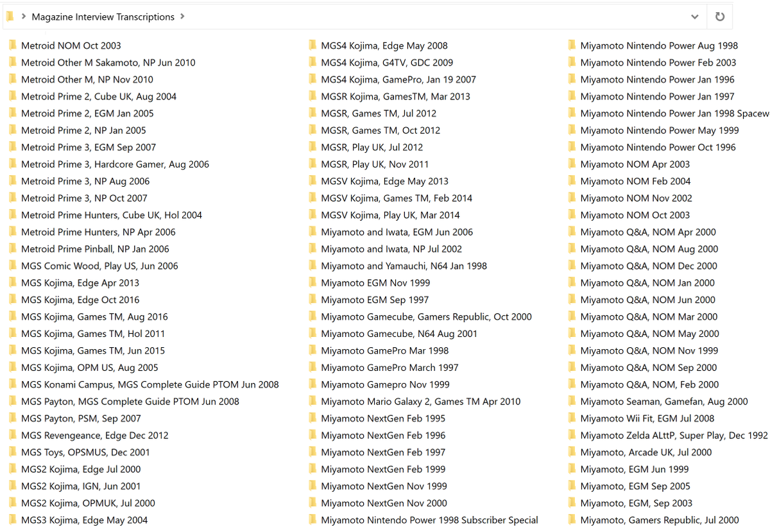The image size is (770, 532).
Task: Select folder icon of MGS2 Kojima, IGN, Jun 2001
Action: pyautogui.click(x=13, y=486)
